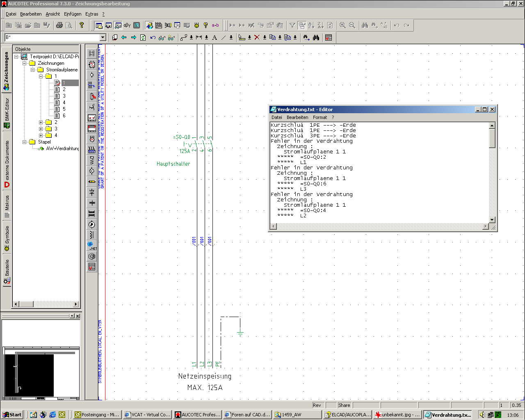Click the green refresh page icon
This screenshot has height=420, width=525.
pyautogui.click(x=143, y=38)
